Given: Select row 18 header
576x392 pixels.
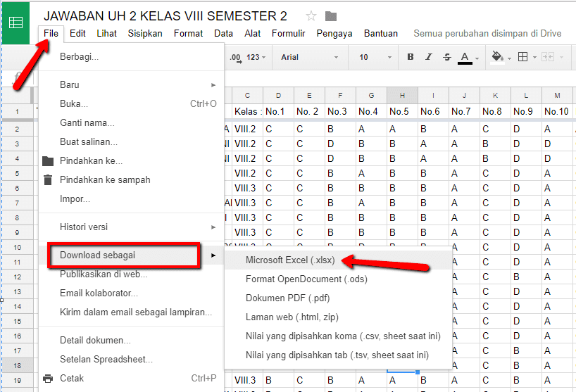Looking at the screenshot, I should pyautogui.click(x=18, y=365).
